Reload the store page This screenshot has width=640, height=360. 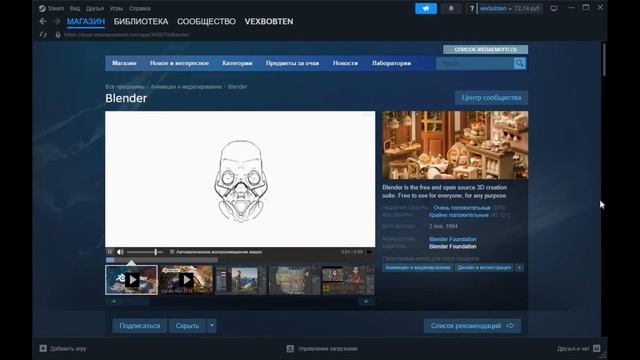43,35
